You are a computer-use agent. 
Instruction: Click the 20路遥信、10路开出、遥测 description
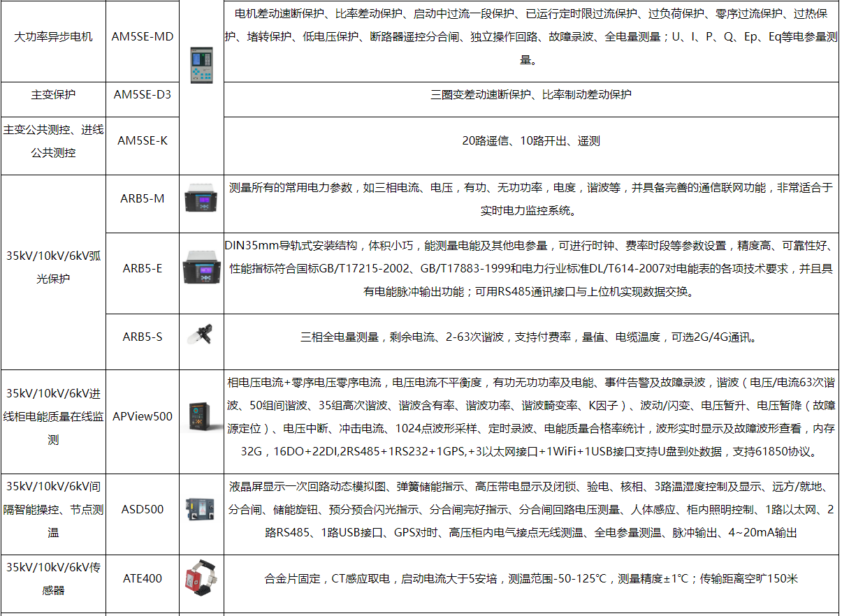(x=531, y=140)
